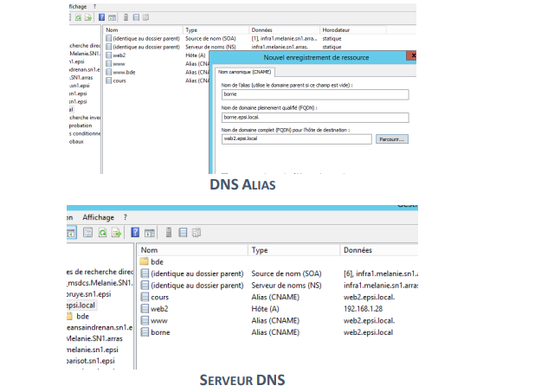Sort by Type column in upper window
Screen dimensions: 554x392
pos(216,30)
